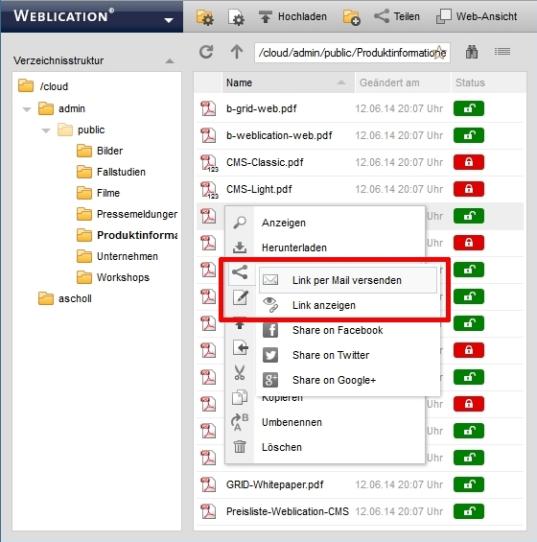This screenshot has height=542, width=537.
Task: Go up one directory level
Action: click(x=237, y=52)
